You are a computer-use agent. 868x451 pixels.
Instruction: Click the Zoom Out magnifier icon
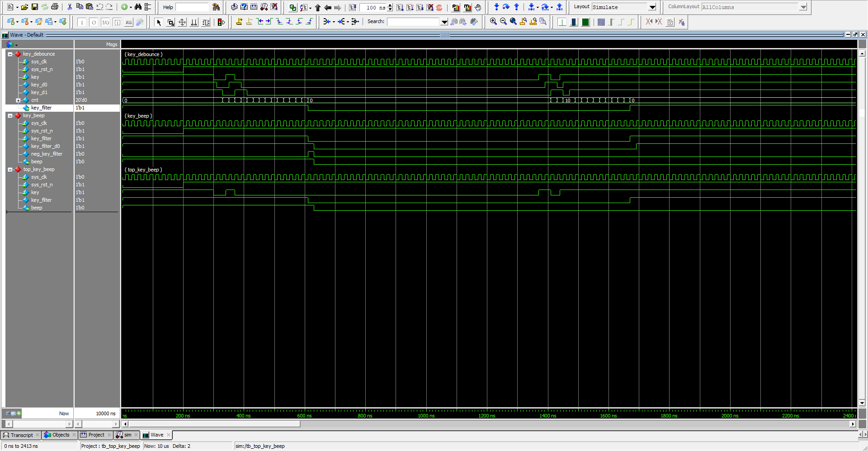[x=503, y=21]
